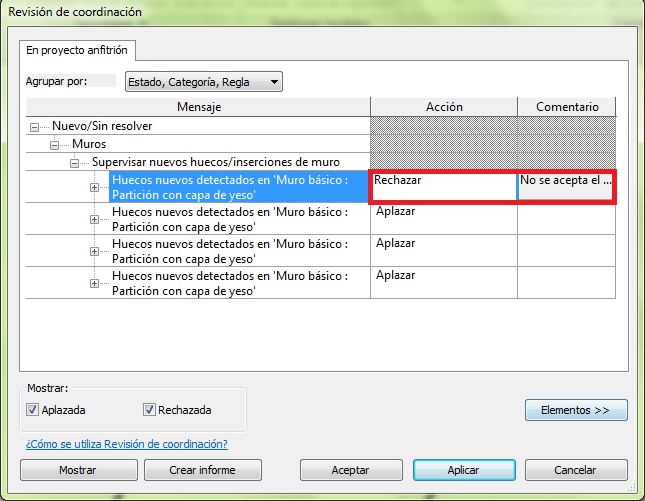The height and width of the screenshot is (501, 645).
Task: Click the Mensaje column header
Action: (198, 107)
